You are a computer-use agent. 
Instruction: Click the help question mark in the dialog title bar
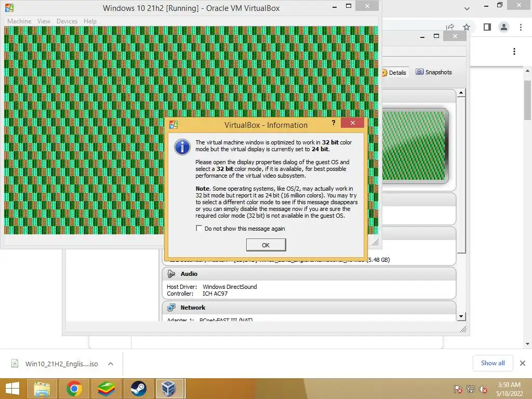[x=334, y=123]
